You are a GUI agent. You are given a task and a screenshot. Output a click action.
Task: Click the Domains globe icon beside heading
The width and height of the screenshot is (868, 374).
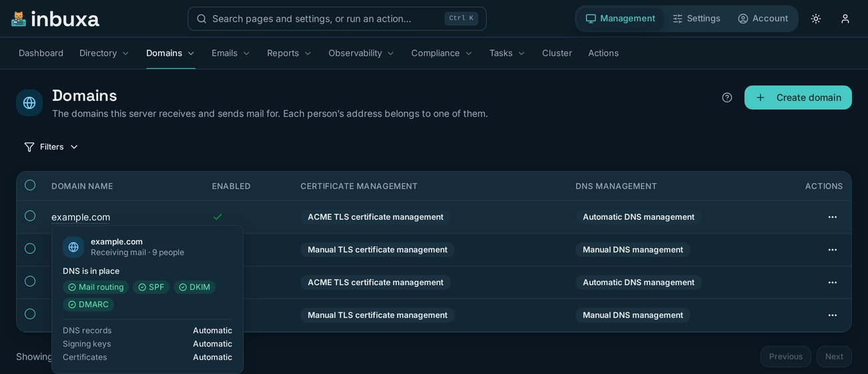(29, 103)
